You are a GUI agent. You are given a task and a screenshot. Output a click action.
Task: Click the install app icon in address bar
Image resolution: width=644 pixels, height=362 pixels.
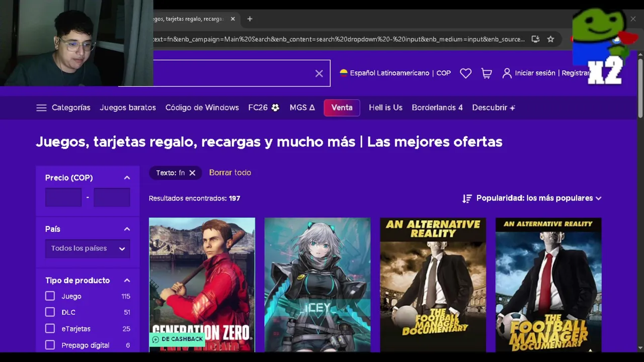535,39
